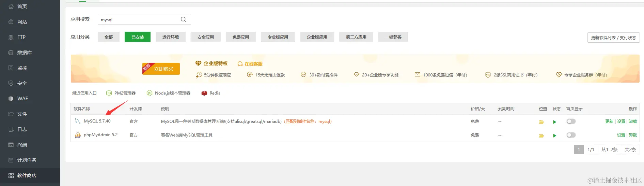Click the 专享企业服务群 heart icon
Viewport: 644px width, 186px height.
pos(559,75)
